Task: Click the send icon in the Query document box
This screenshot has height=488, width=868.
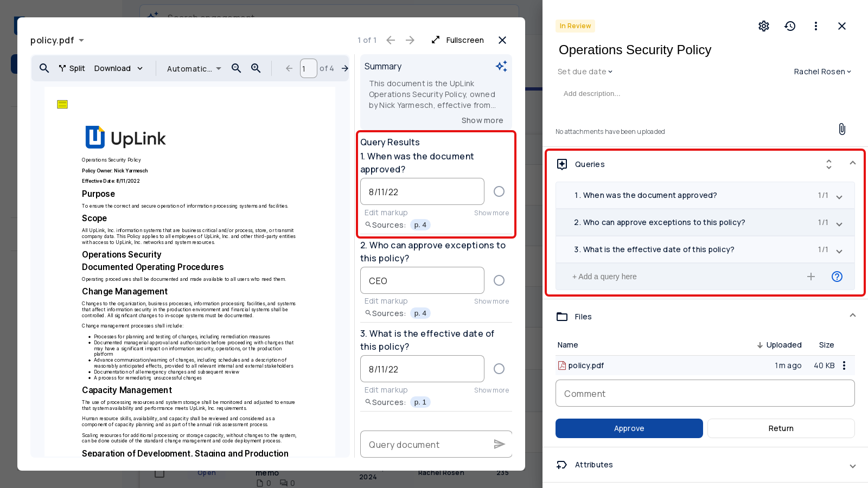Action: pos(500,444)
